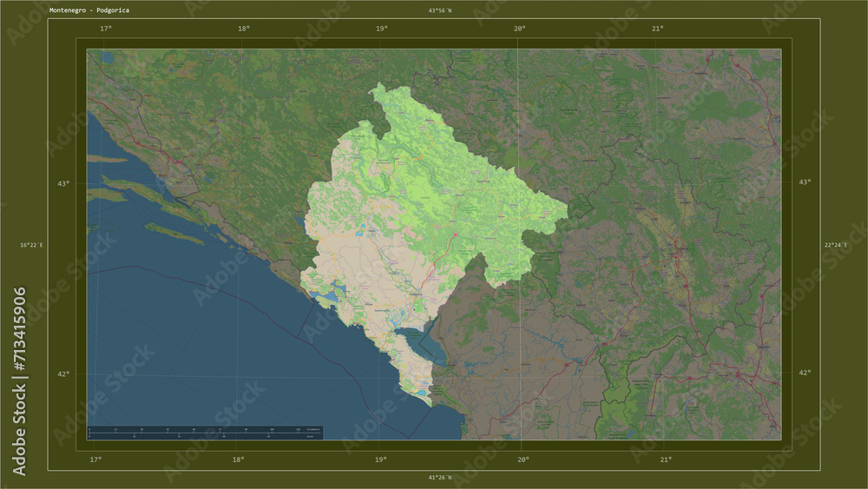The width and height of the screenshot is (868, 489).
Task: Click the 16°22'E longitude label
Action: [31, 245]
